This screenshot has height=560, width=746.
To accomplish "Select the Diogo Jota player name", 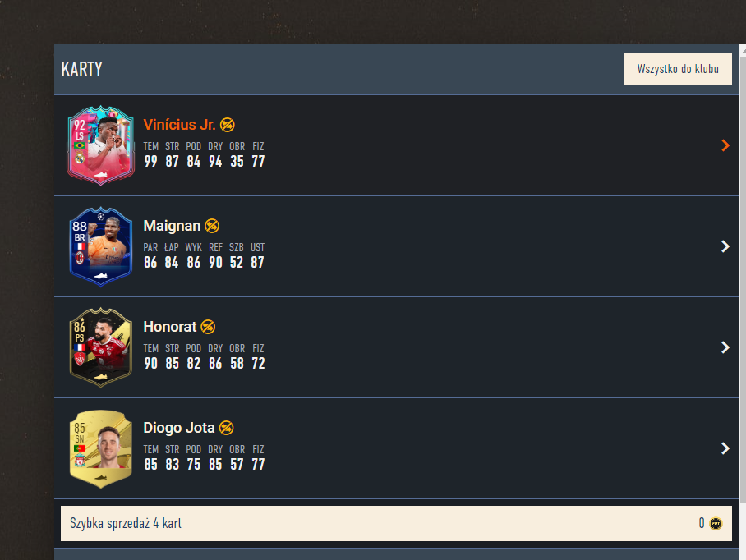I will point(179,428).
